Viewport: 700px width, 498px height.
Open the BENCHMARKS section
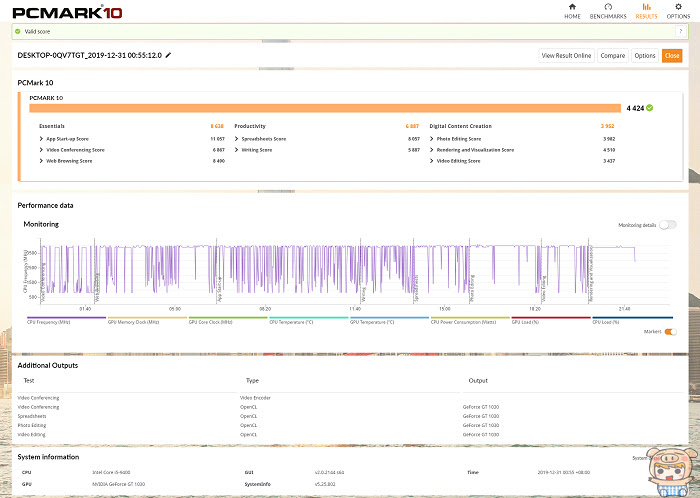click(x=608, y=11)
